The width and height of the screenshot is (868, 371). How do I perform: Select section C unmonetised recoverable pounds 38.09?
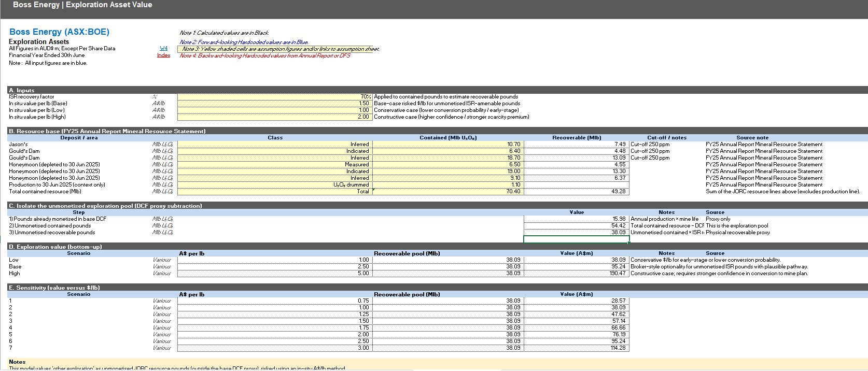pyautogui.click(x=577, y=232)
